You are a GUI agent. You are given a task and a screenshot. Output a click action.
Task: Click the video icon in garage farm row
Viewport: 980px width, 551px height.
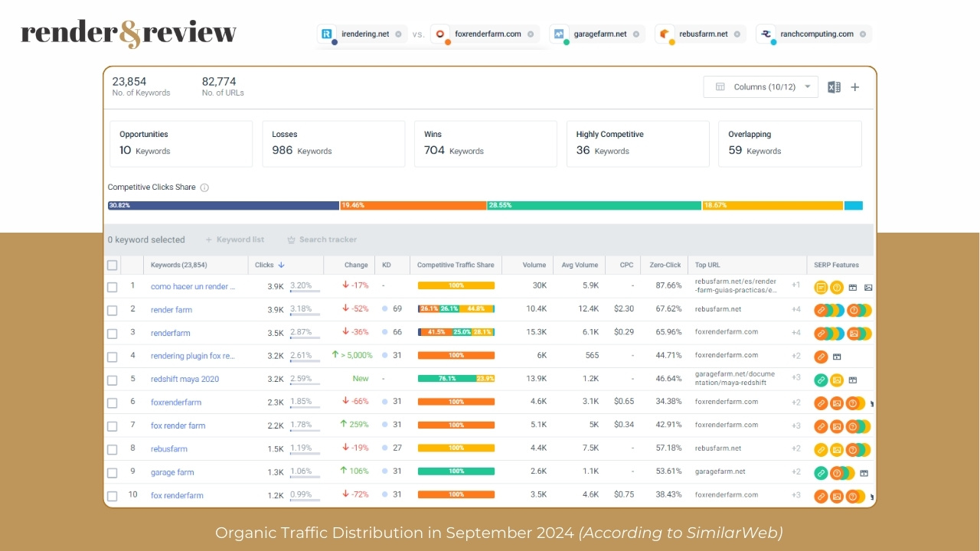tap(864, 473)
